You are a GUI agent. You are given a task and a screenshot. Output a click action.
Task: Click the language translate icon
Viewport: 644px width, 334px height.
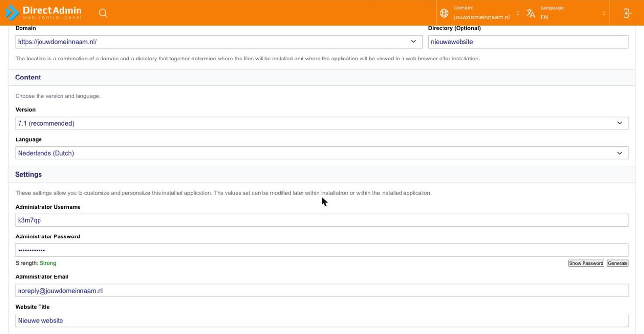531,13
